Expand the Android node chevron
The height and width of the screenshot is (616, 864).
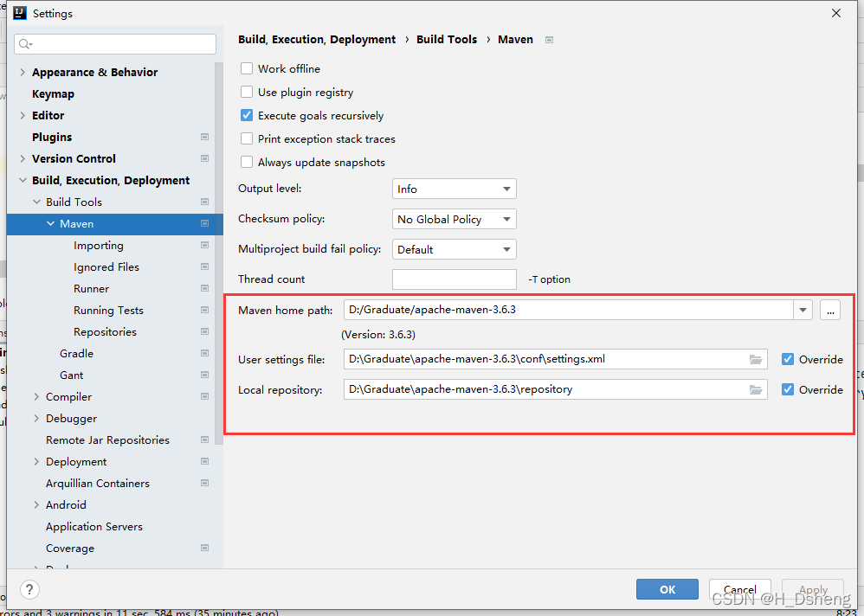click(x=36, y=504)
